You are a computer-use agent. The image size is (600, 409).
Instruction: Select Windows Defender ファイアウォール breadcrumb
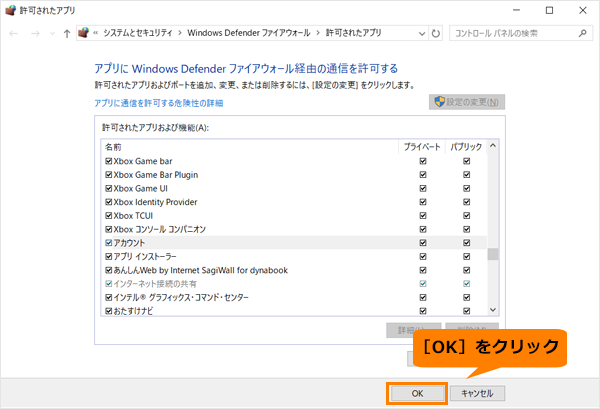(x=249, y=33)
